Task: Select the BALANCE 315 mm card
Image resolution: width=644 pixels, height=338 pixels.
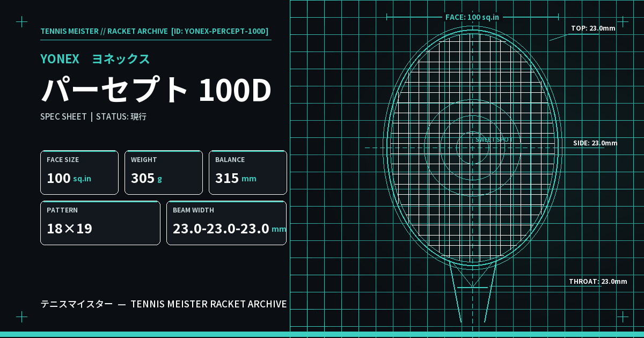Action: pos(248,172)
